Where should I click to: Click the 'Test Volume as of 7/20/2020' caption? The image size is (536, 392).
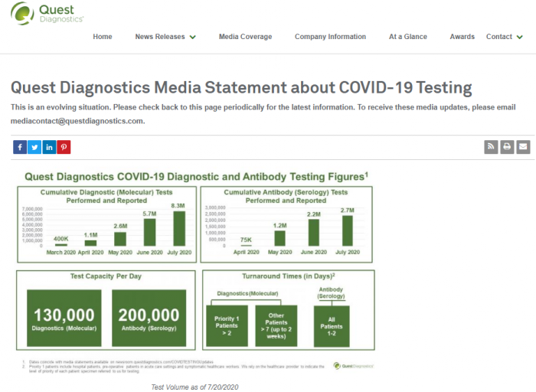point(194,387)
